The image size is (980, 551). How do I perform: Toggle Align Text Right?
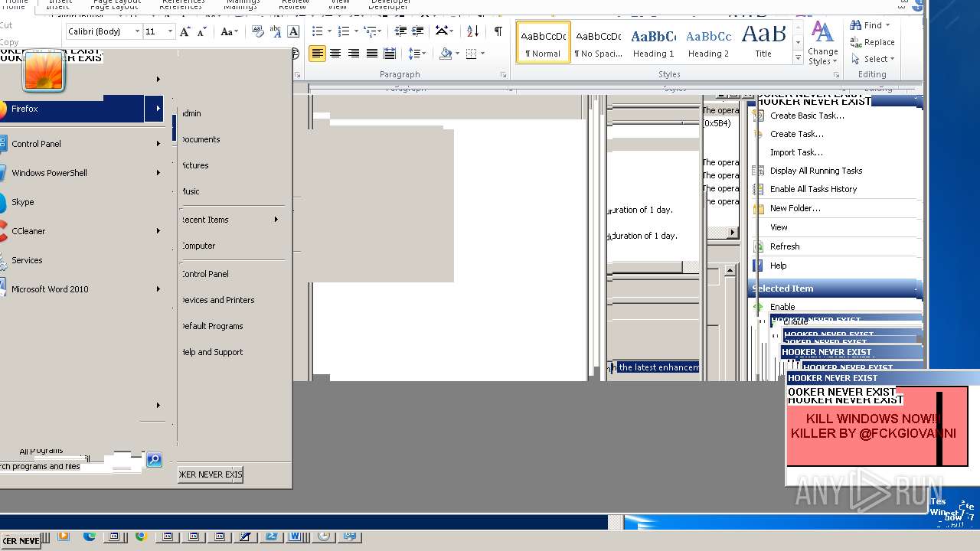tap(353, 54)
